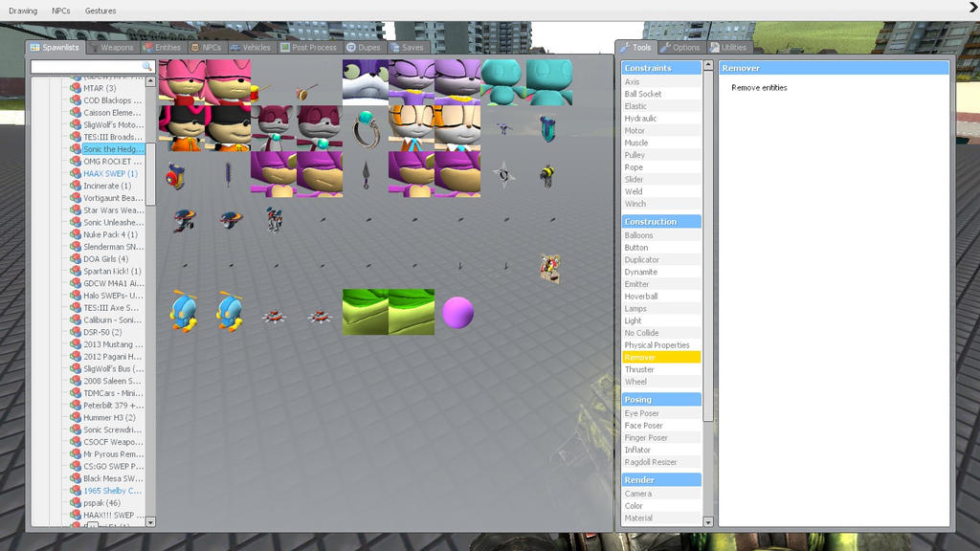The image size is (980, 551).
Task: Select the highlighted Remover tool
Action: (x=661, y=358)
